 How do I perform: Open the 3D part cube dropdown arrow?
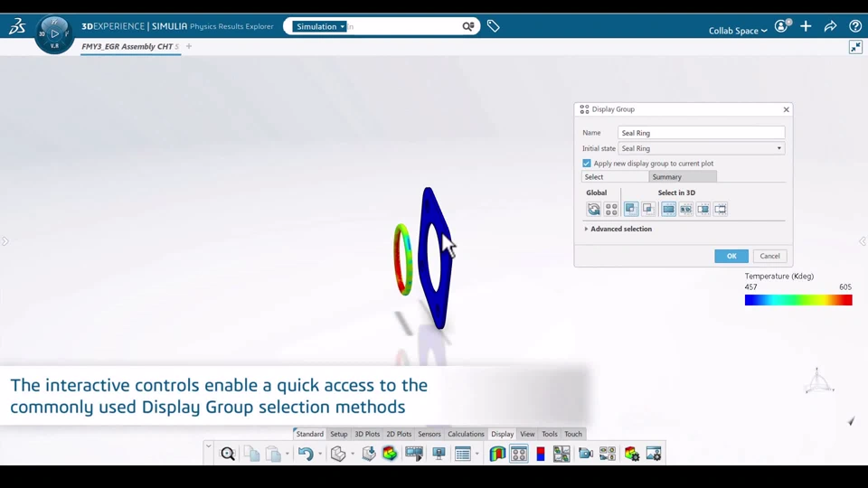pyautogui.click(x=353, y=455)
